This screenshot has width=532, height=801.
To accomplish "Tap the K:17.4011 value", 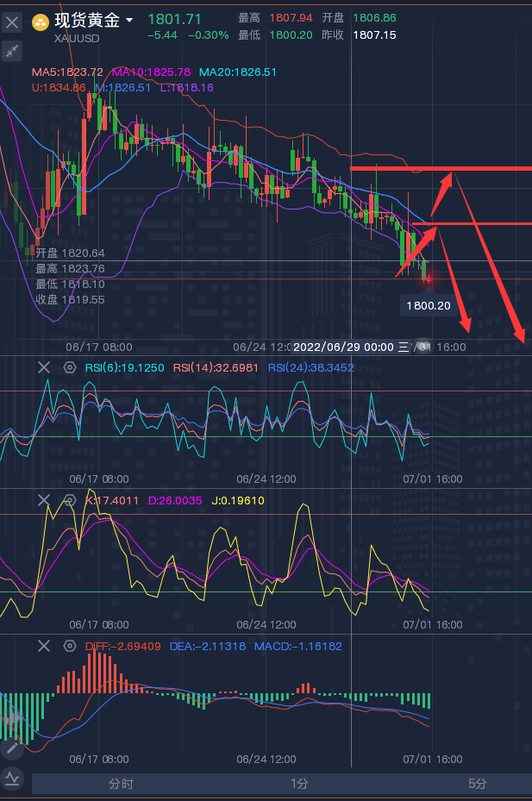I will tap(112, 501).
